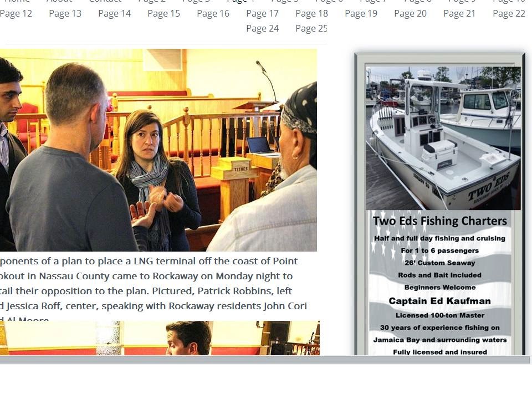
Task: Open Page 20
Action: (x=410, y=13)
